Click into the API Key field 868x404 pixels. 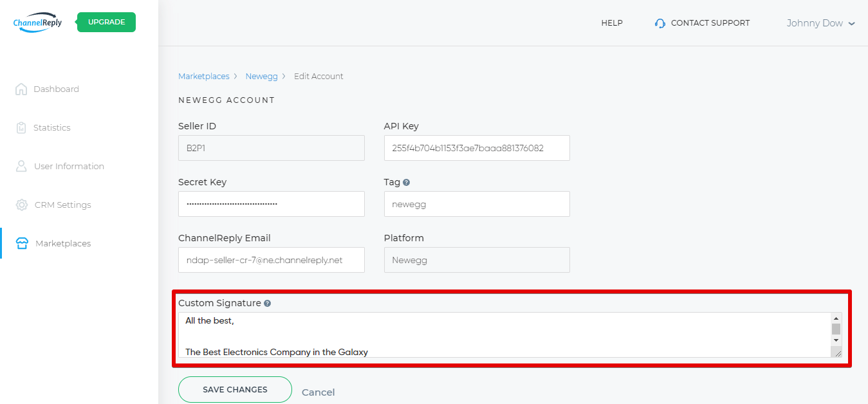(476, 148)
